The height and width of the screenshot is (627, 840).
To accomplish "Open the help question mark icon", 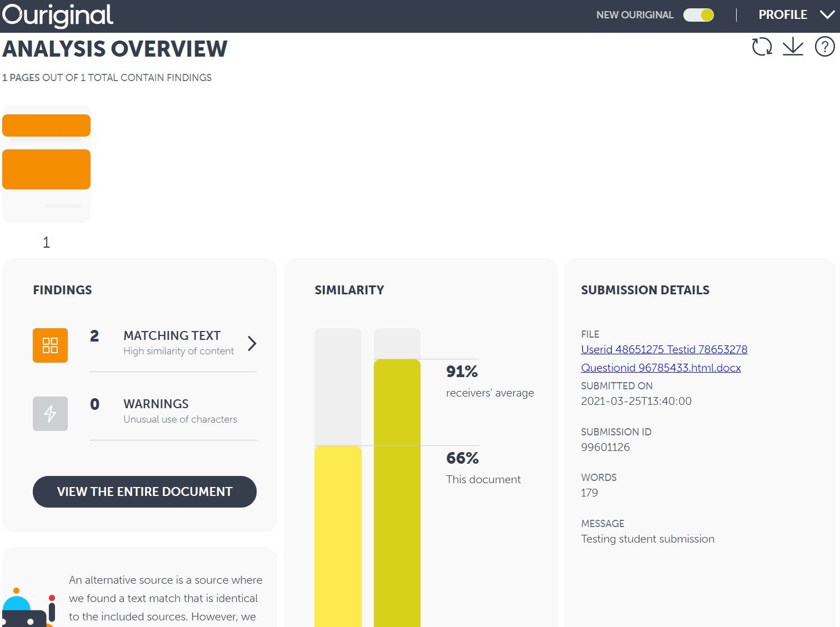I will tap(824, 47).
